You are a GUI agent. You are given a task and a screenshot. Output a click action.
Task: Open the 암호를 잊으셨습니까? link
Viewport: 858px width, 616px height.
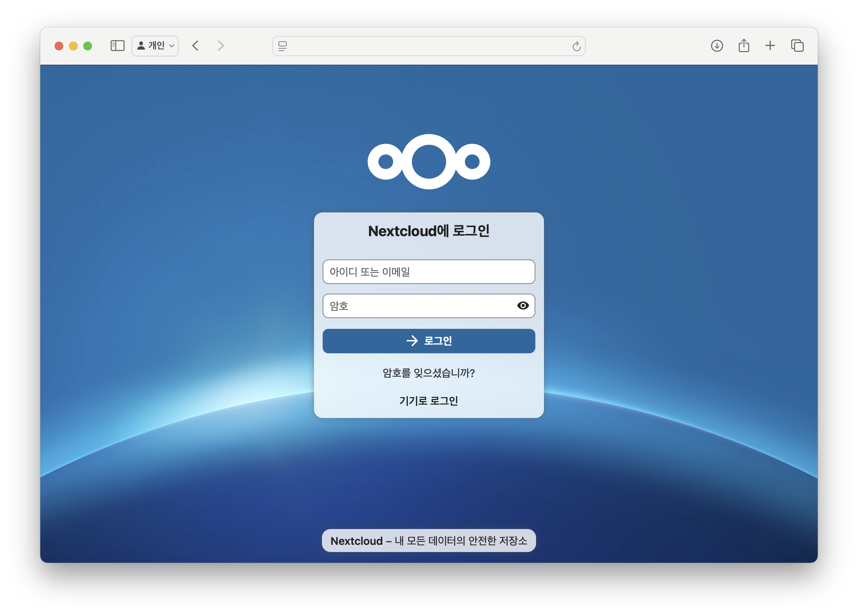tap(429, 373)
